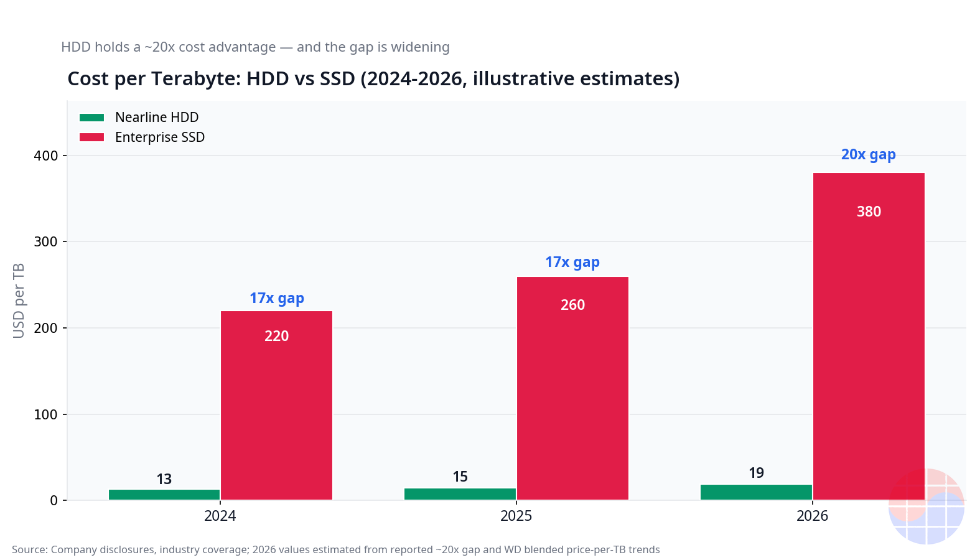Click the '17x gap' label above 2025
The image size is (980, 560).
click(572, 263)
